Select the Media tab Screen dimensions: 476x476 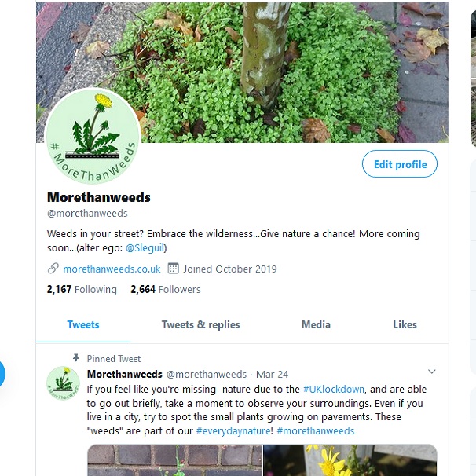(x=316, y=324)
